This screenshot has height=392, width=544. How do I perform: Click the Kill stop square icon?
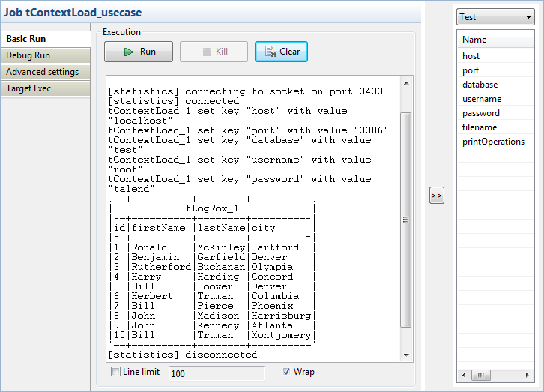tap(207, 52)
